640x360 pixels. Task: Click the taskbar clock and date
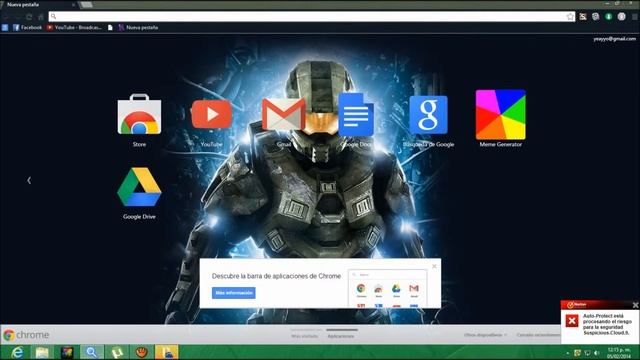point(619,353)
